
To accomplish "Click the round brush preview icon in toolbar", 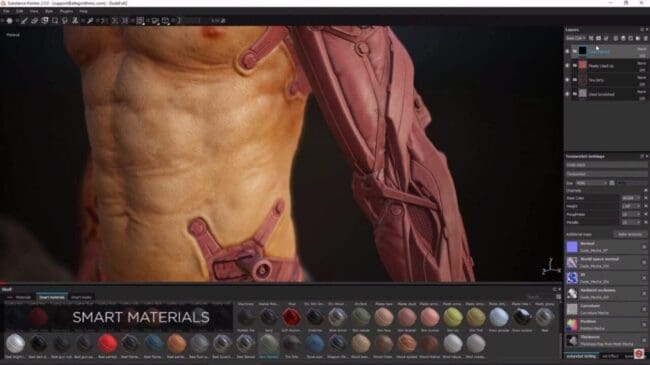I will click(9, 20).
